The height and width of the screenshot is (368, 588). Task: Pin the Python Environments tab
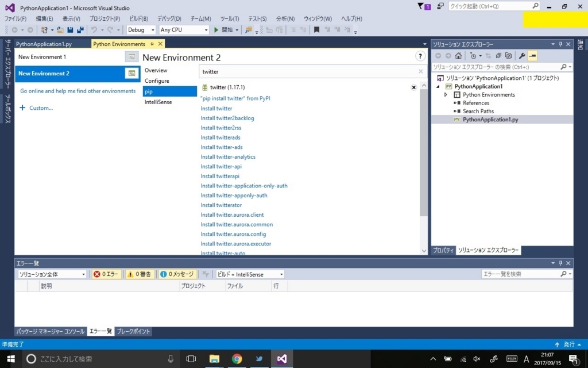point(152,44)
